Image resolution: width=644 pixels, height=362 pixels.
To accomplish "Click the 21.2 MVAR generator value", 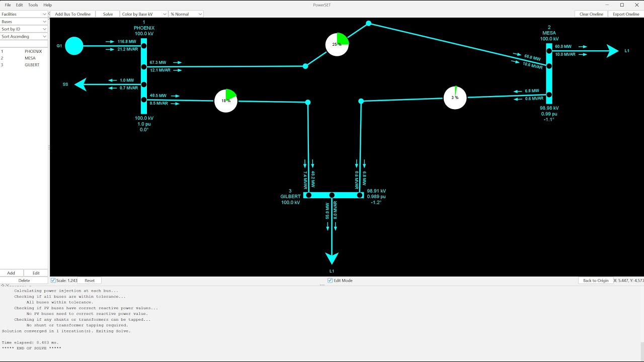I will pos(127,50).
